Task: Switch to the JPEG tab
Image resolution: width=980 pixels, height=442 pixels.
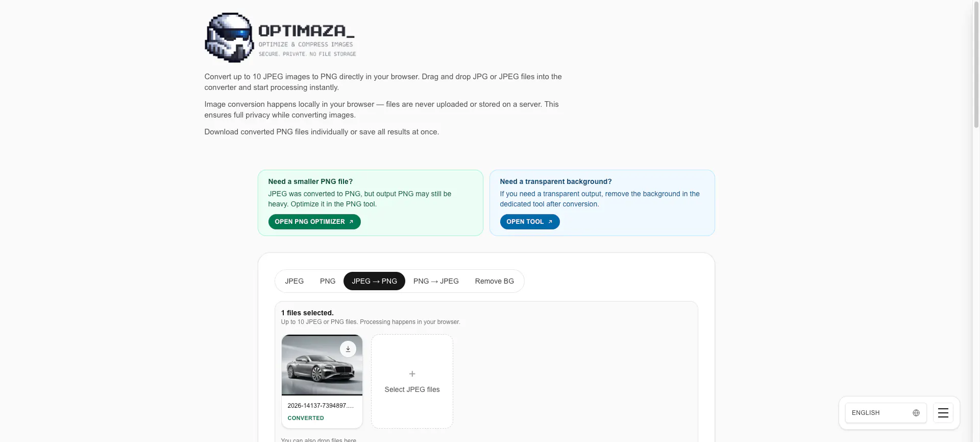Action: (x=295, y=281)
